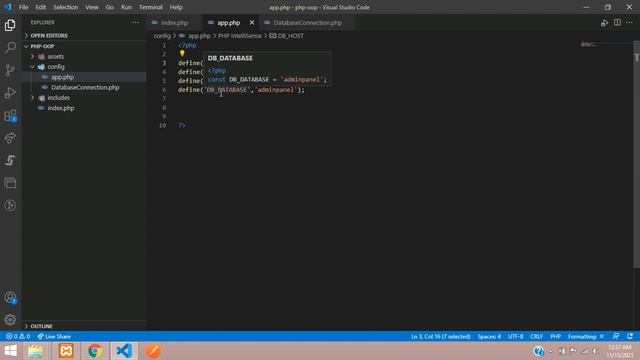Click PHP IntelliSense in breadcrumb
Viewport: 640px width, 360px height.
pyautogui.click(x=240, y=36)
